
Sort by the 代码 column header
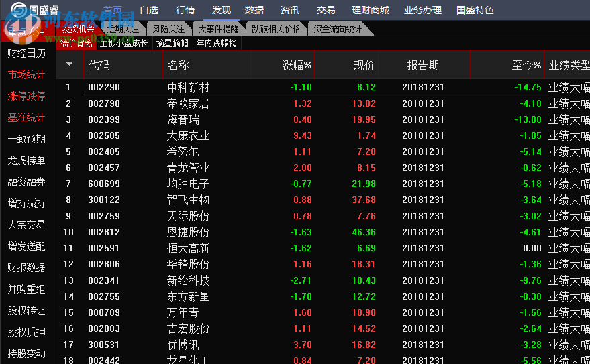pyautogui.click(x=99, y=66)
